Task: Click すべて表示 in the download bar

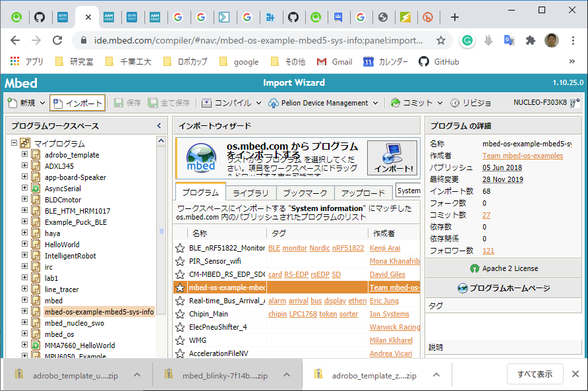Action: 534,373
